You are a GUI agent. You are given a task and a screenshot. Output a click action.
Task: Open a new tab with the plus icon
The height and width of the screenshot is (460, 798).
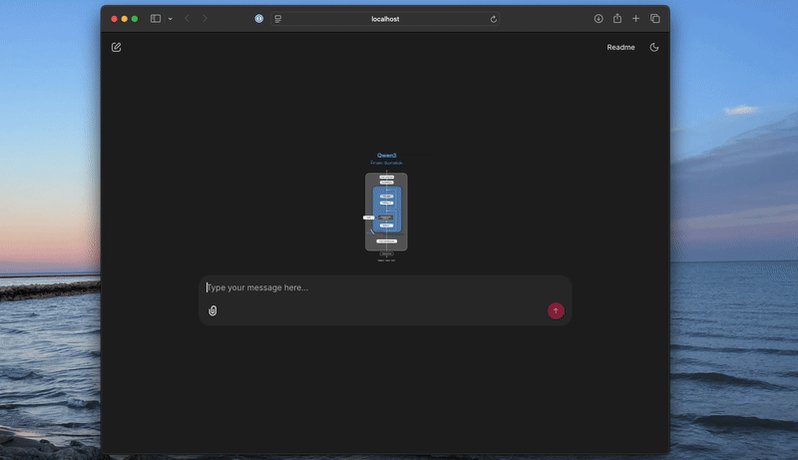[636, 19]
